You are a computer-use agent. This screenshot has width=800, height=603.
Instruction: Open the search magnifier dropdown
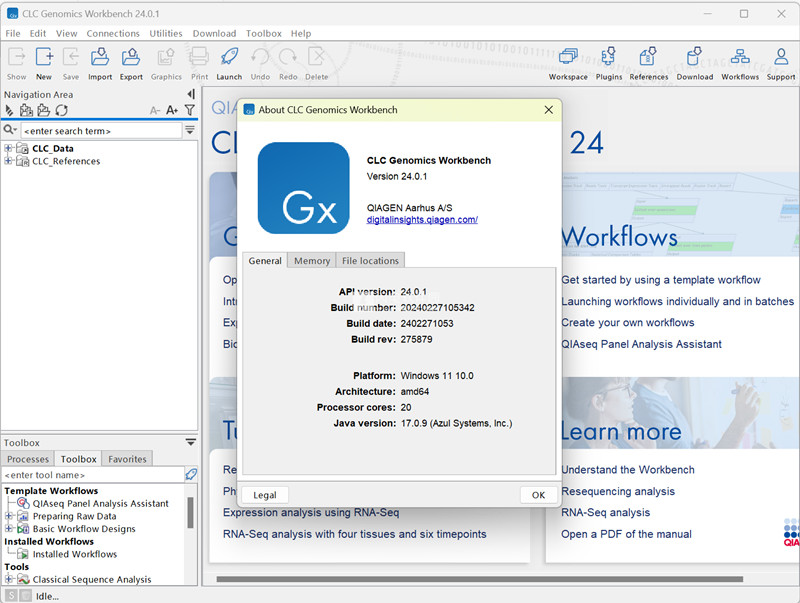pyautogui.click(x=10, y=131)
